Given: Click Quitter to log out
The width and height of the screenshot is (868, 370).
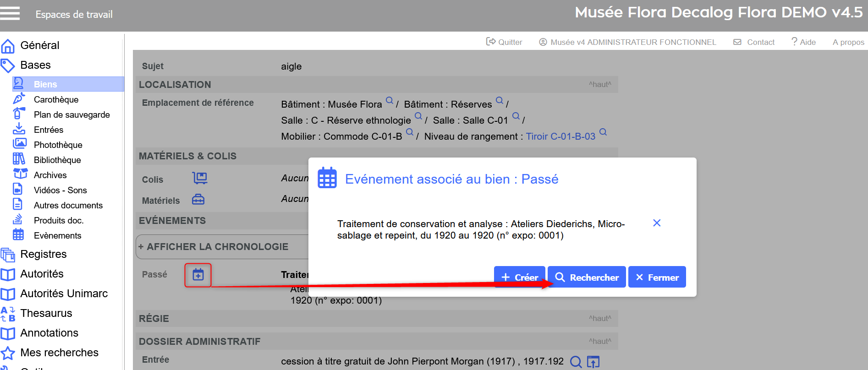Looking at the screenshot, I should click(504, 42).
